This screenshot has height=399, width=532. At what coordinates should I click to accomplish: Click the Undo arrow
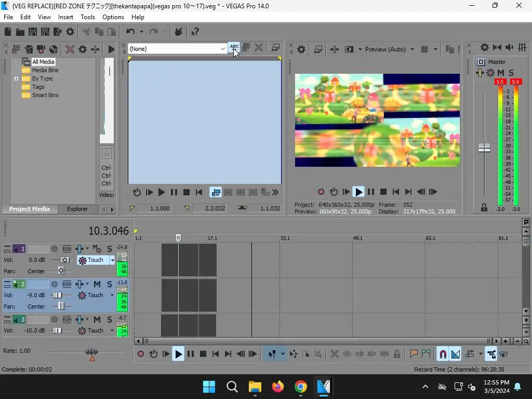click(130, 32)
